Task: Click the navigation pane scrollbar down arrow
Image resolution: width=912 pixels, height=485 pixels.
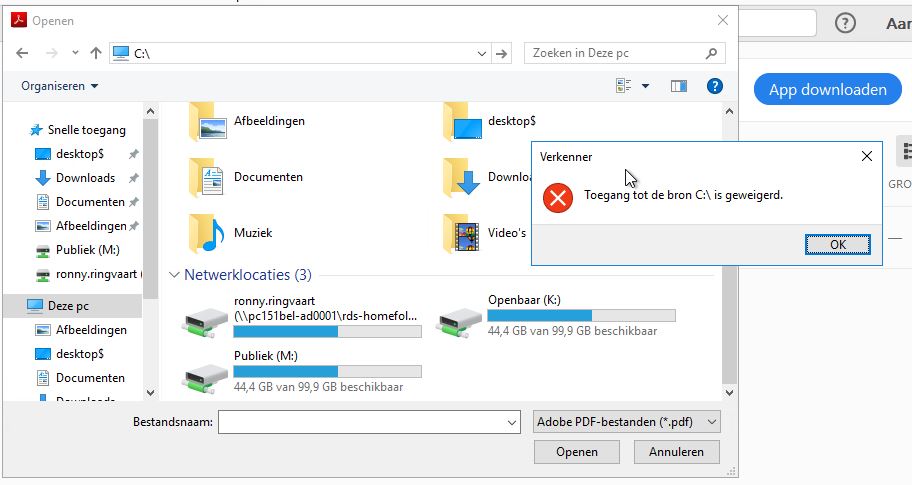Action: [x=151, y=393]
